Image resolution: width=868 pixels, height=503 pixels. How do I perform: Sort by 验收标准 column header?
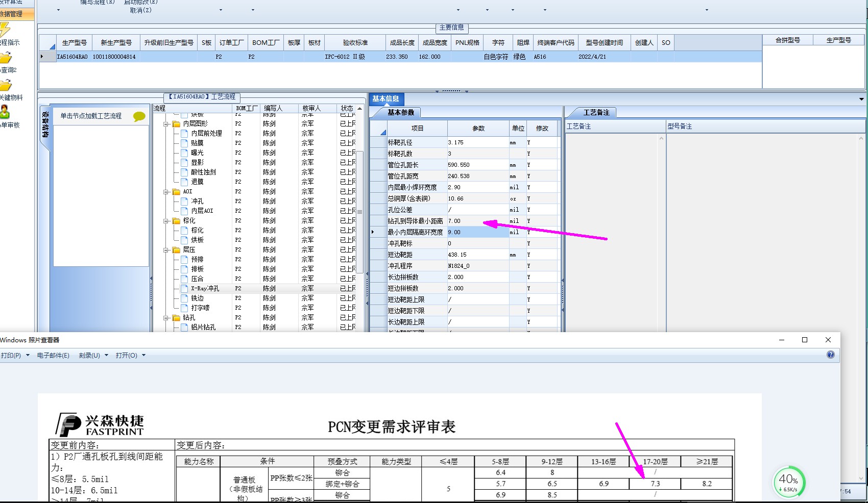[355, 43]
